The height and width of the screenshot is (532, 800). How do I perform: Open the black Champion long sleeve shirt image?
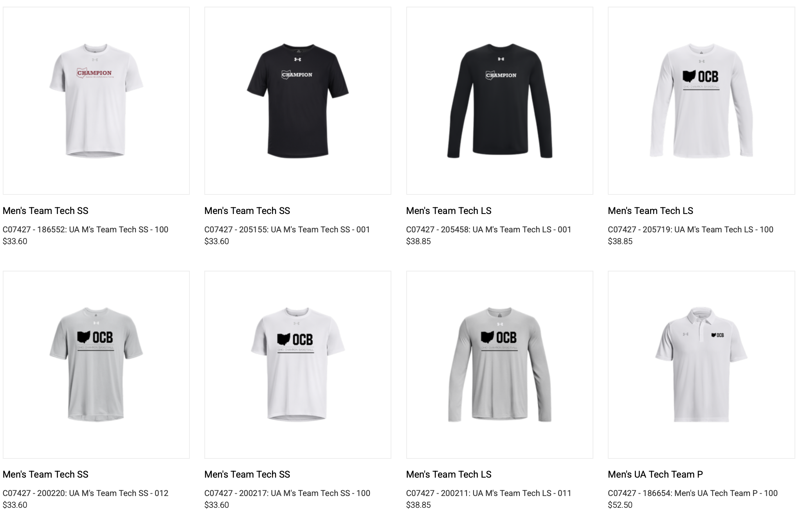[500, 101]
